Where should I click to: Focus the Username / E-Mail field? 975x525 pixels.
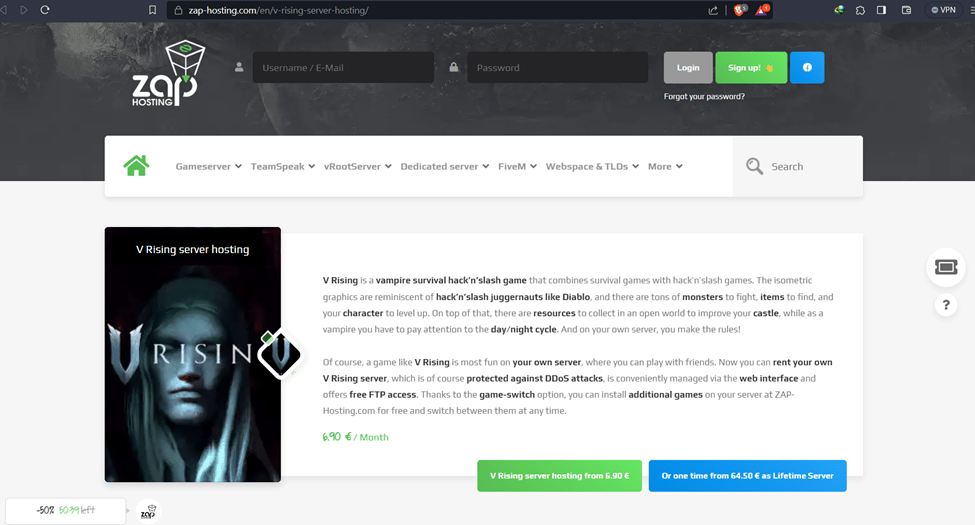(343, 68)
